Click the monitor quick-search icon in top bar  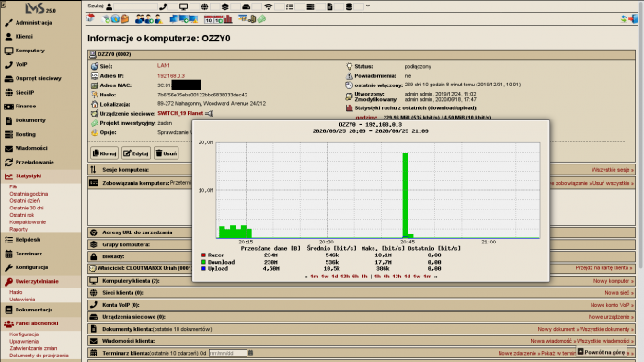point(184,6)
